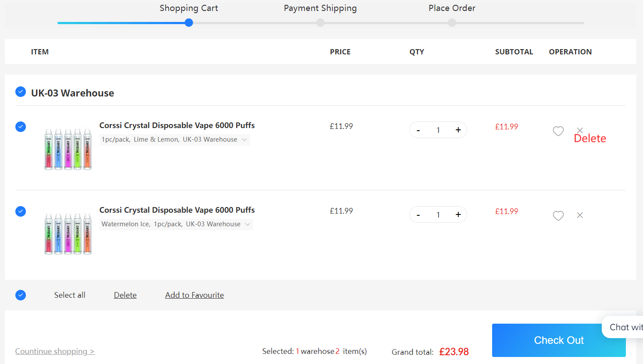
Task: Click Countinue shopping link
Action: 55,351
